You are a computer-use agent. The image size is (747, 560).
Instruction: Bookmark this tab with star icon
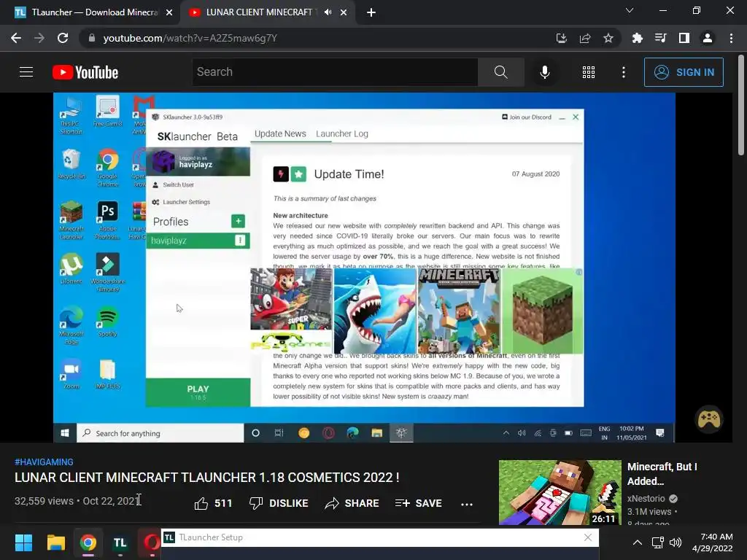point(608,38)
